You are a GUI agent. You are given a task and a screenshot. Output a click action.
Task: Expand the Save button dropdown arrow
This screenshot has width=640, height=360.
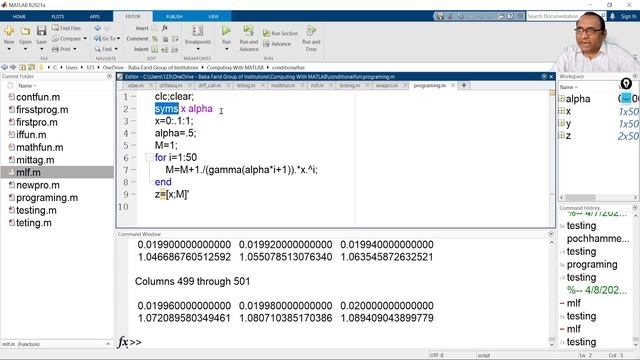[x=41, y=49]
